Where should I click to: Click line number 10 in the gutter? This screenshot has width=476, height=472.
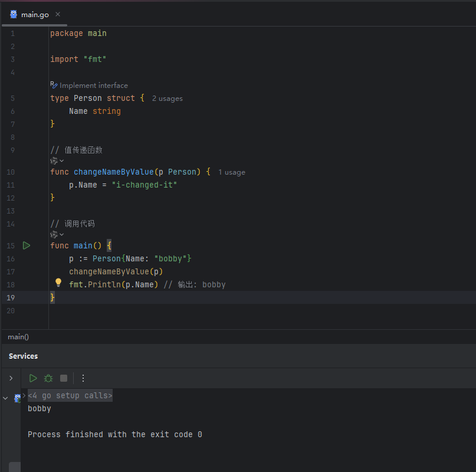(x=11, y=172)
